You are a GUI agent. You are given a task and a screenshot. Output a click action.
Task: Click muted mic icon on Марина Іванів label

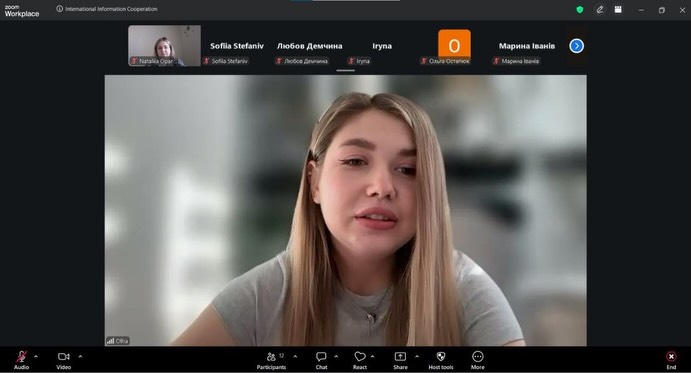coord(496,61)
